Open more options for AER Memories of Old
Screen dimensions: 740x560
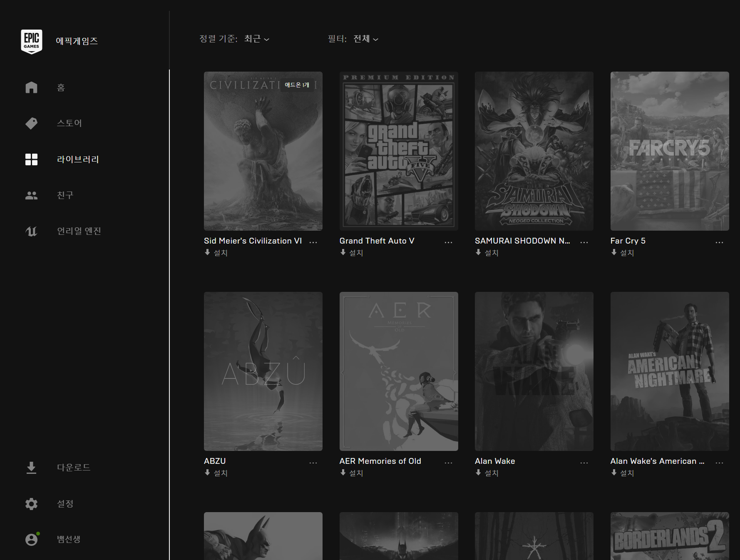pos(448,463)
